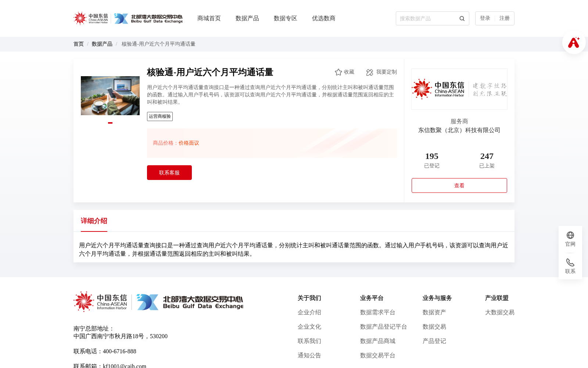Image resolution: width=588 pixels, height=368 pixels.
Task: Click footer heading 业务平台
Action: [x=372, y=298]
